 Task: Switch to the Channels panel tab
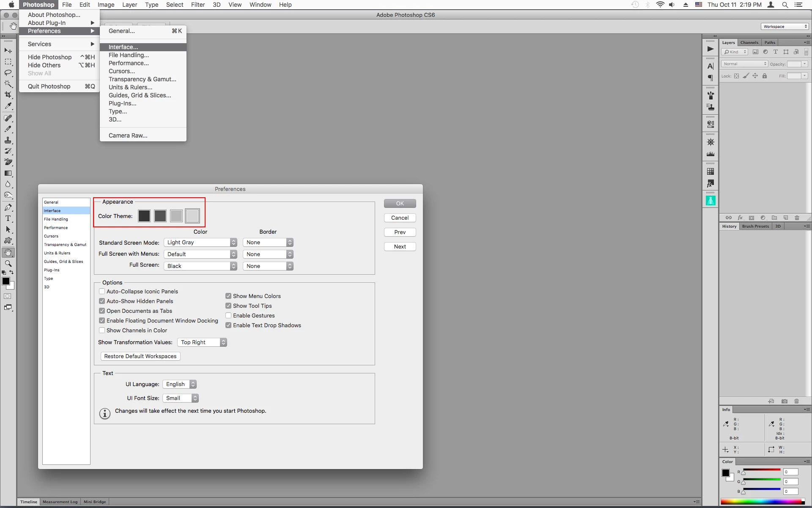pyautogui.click(x=749, y=42)
